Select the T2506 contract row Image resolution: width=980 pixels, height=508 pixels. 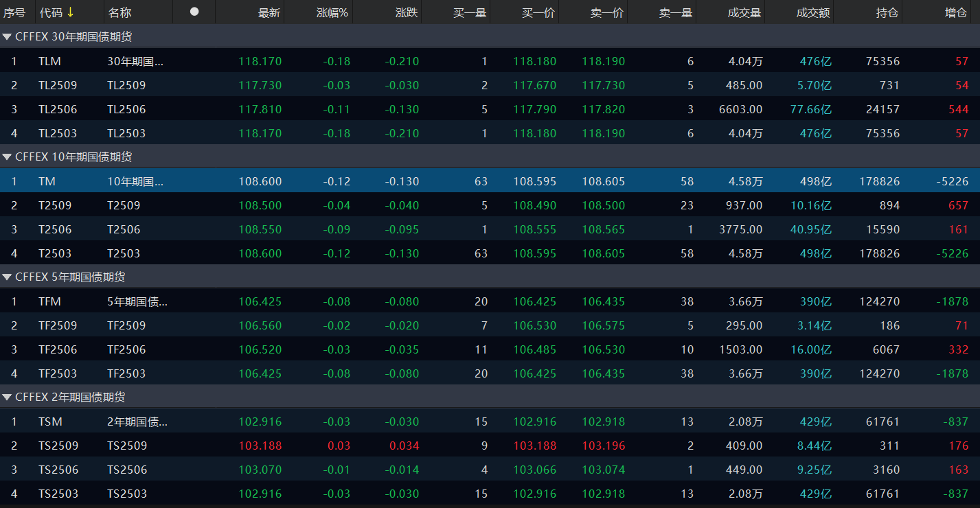(x=55, y=229)
